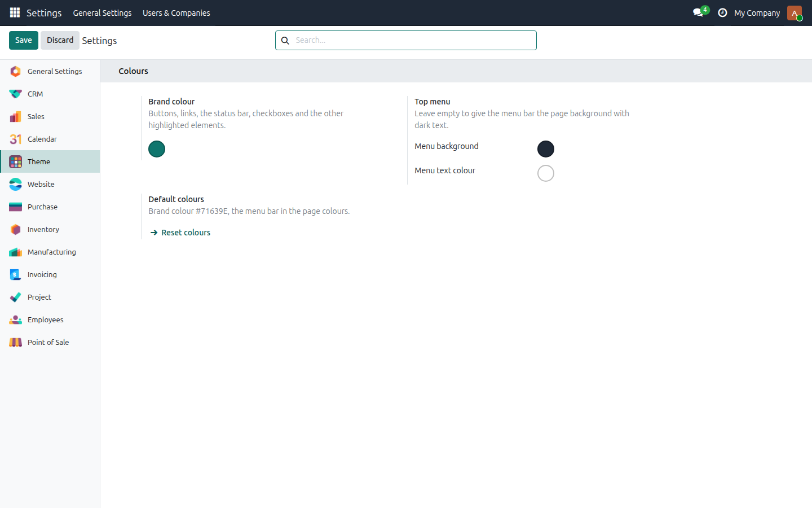This screenshot has width=812, height=508.
Task: Switch company via My Company
Action: pyautogui.click(x=757, y=13)
